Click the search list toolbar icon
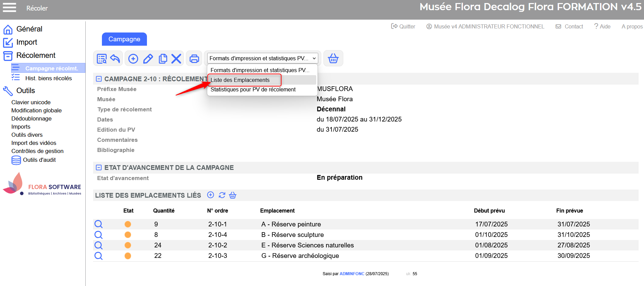This screenshot has height=286, width=644. point(102,59)
